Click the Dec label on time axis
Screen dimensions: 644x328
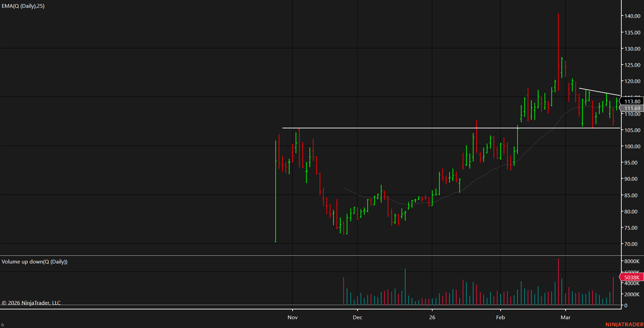(x=358, y=318)
